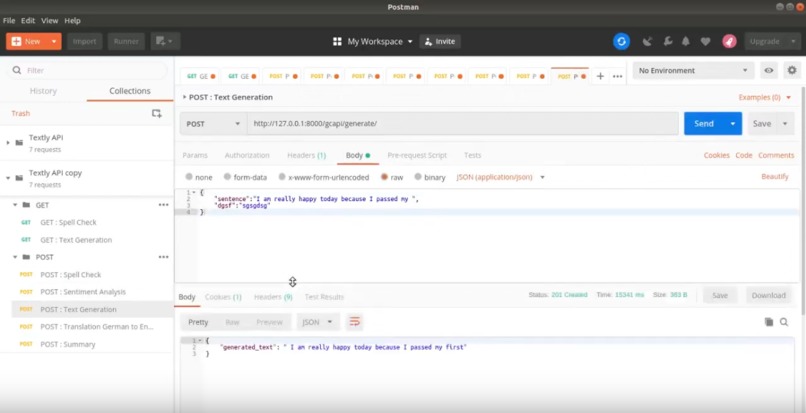Open manage environments gear icon
Viewport: 806px width, 413px height.
[792, 70]
